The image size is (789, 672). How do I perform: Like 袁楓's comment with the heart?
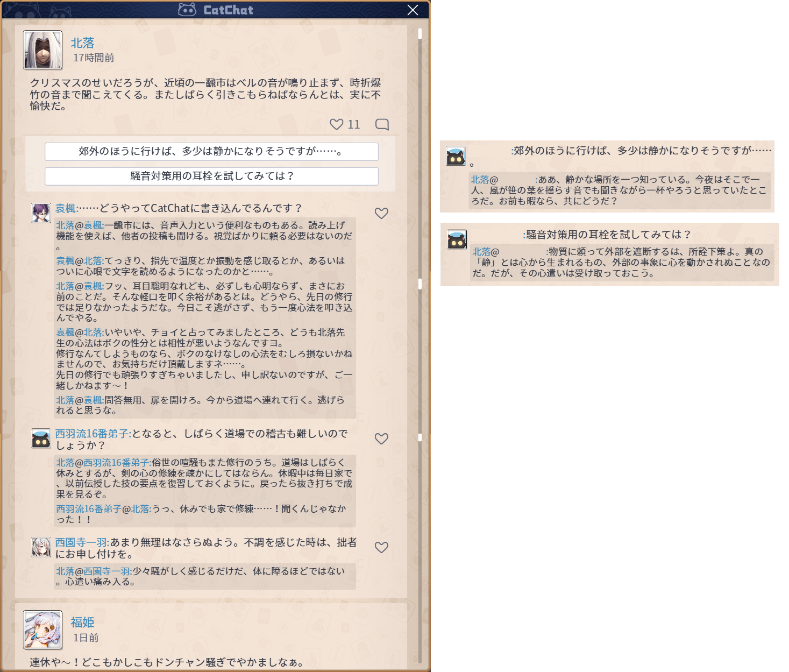(381, 213)
